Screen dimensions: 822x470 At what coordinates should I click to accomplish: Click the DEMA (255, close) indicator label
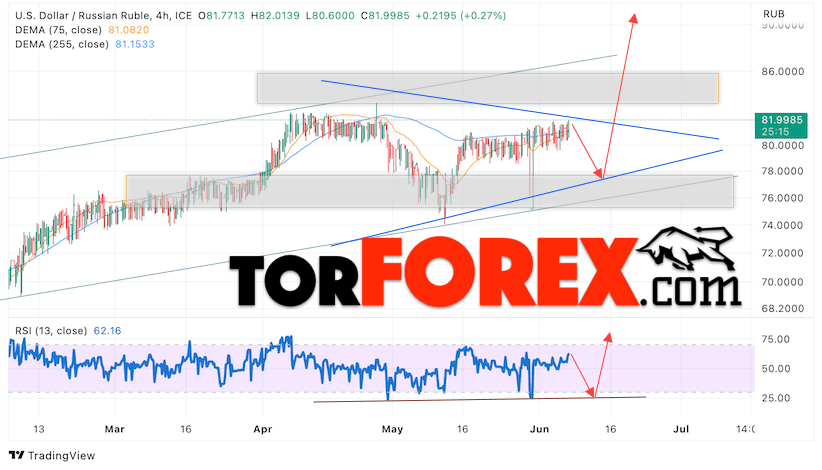tap(62, 44)
